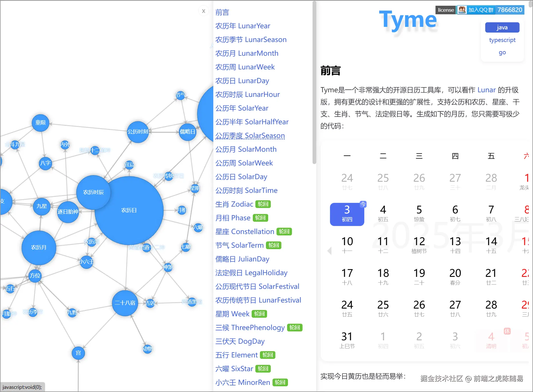Select the 方位 node bubble

[x=35, y=276]
